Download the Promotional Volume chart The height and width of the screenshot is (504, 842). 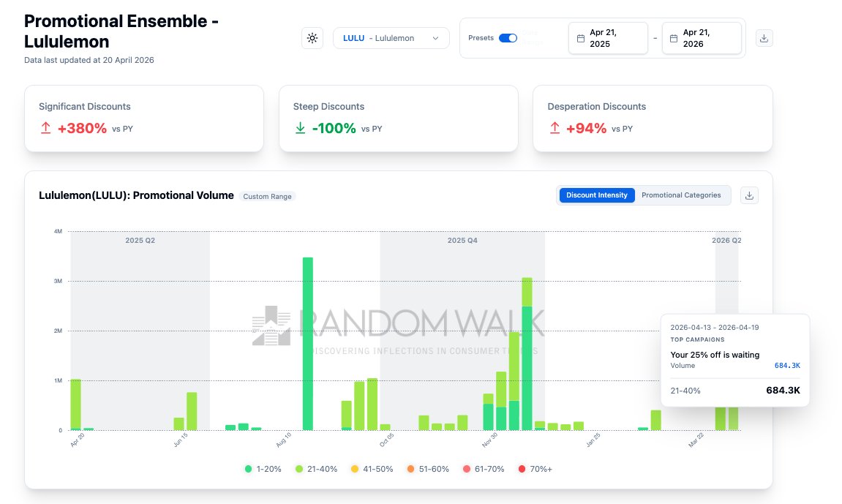click(749, 195)
